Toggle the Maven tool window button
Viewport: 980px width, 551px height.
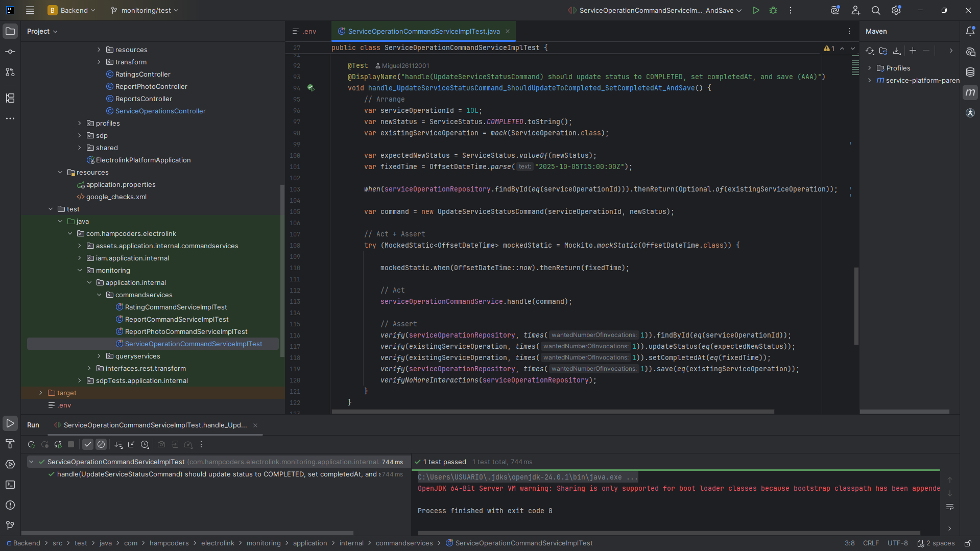[970, 92]
